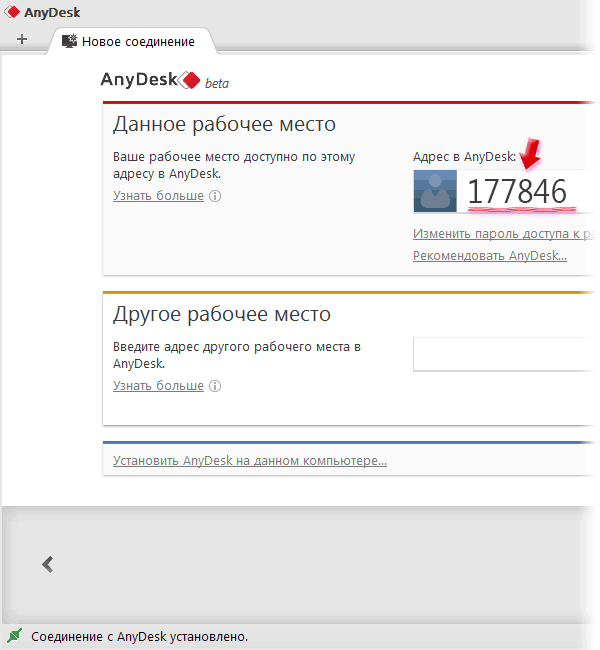
Task: Click status text Соединение с AnyDesk установлено
Action: (x=139, y=636)
